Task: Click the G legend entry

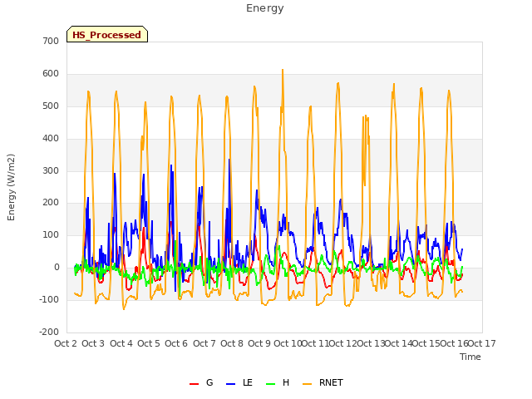Action: pyautogui.click(x=201, y=382)
